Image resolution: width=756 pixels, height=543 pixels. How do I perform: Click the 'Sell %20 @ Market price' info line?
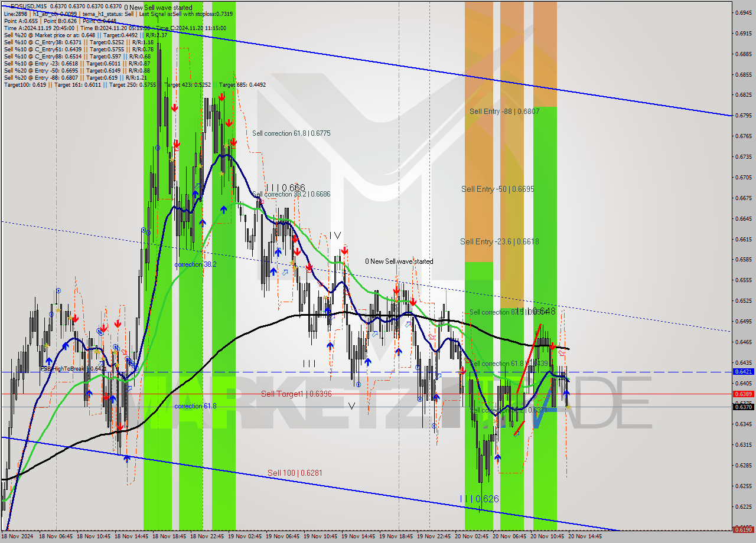pyautogui.click(x=86, y=35)
